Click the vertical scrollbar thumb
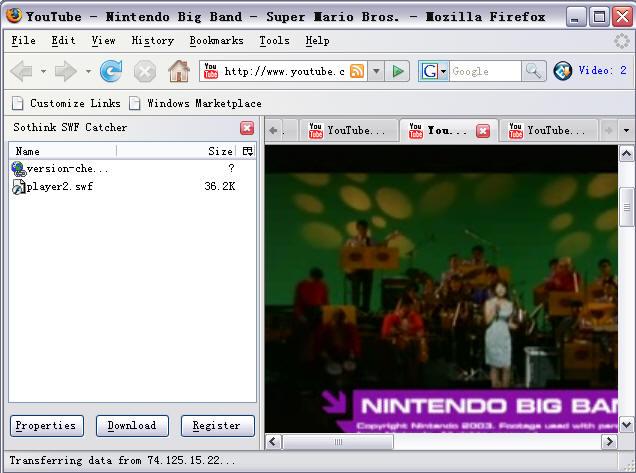This screenshot has width=636, height=473. [626, 208]
